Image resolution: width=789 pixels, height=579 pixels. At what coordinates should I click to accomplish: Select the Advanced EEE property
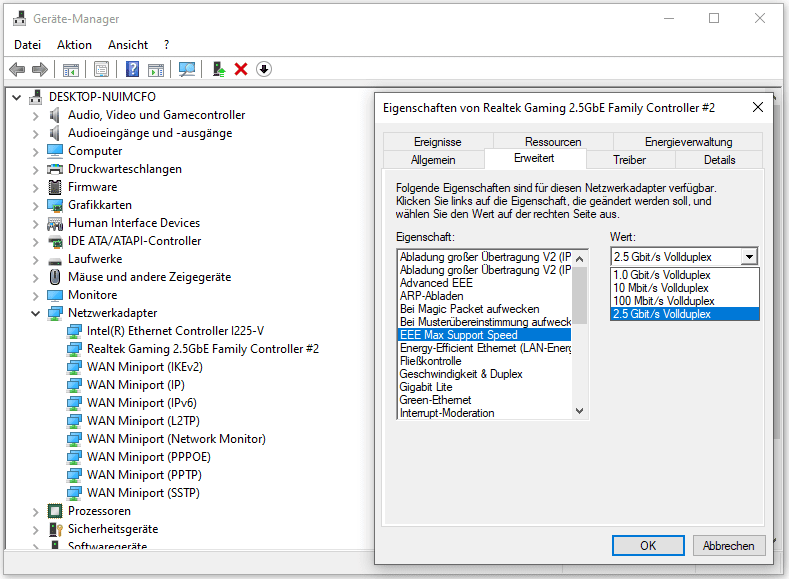485,283
